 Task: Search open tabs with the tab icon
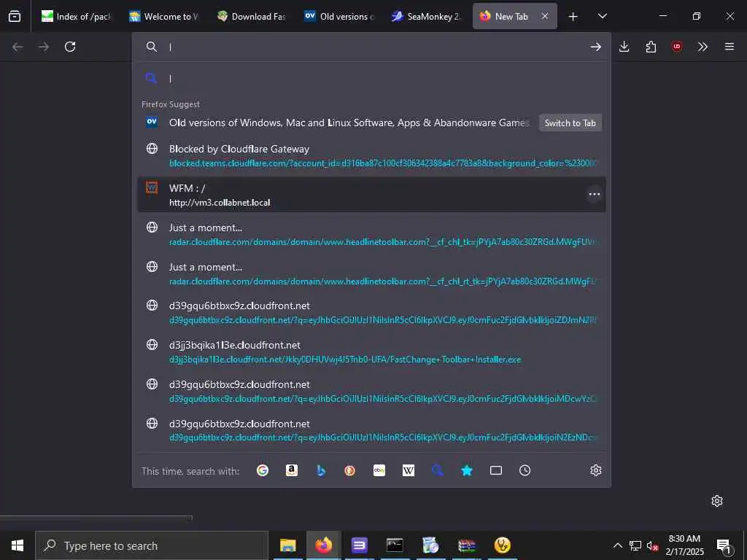496,470
